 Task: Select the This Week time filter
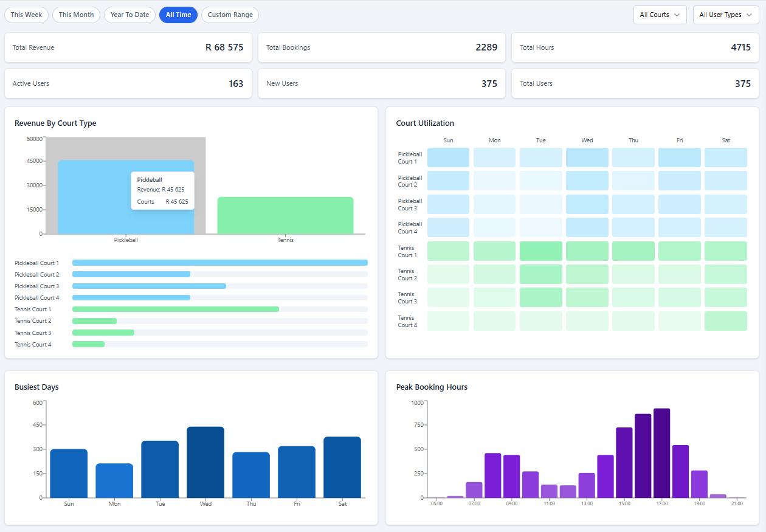(26, 15)
